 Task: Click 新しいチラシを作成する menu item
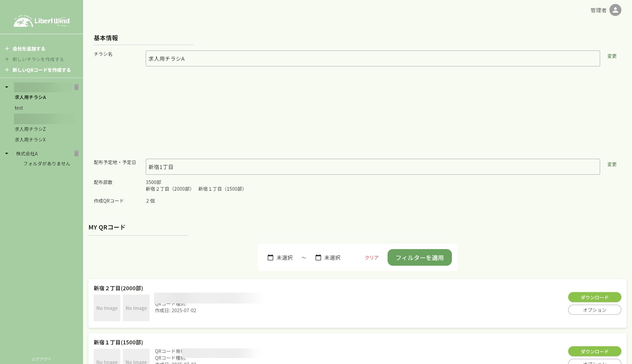tap(38, 59)
